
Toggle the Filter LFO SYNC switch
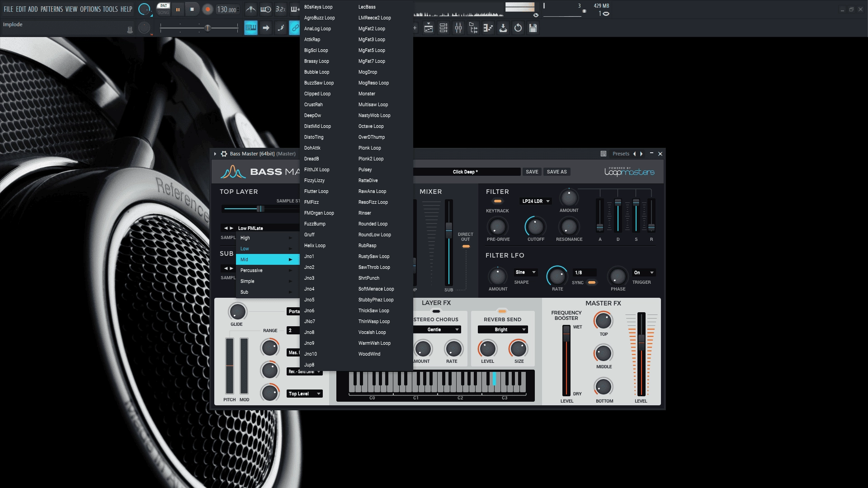[591, 282]
